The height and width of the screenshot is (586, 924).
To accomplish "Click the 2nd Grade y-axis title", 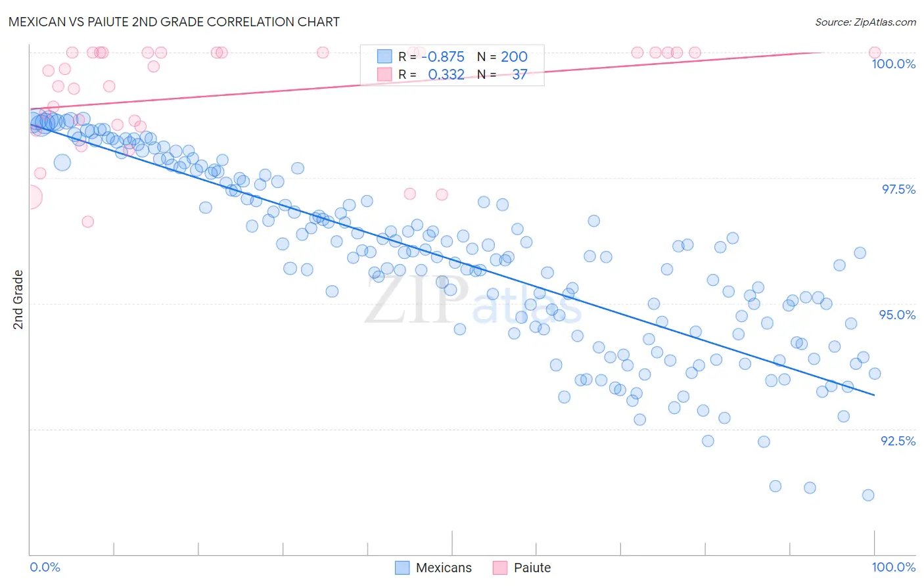I will click(18, 300).
